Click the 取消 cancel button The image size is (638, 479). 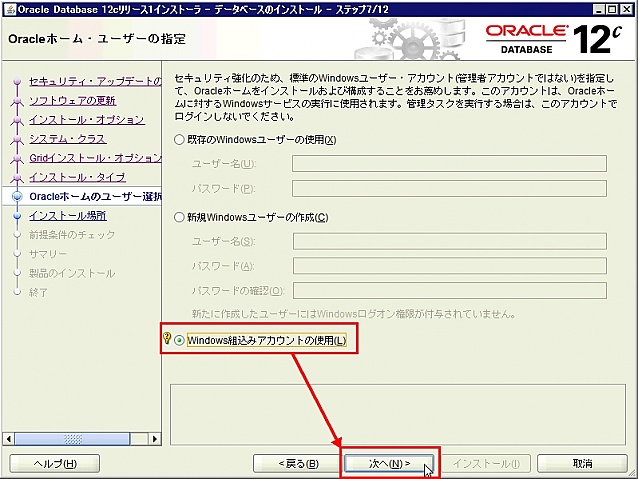tap(582, 464)
